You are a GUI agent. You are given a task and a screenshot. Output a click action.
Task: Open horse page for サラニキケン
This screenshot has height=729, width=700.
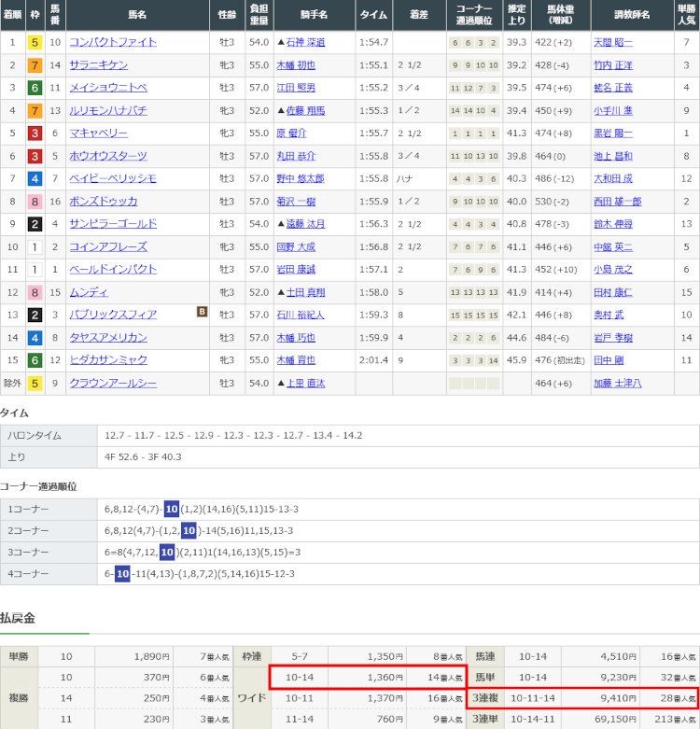98,65
